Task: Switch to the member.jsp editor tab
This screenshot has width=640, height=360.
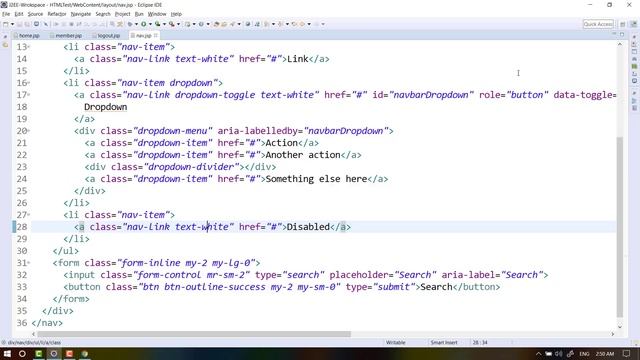Action: coord(66,36)
